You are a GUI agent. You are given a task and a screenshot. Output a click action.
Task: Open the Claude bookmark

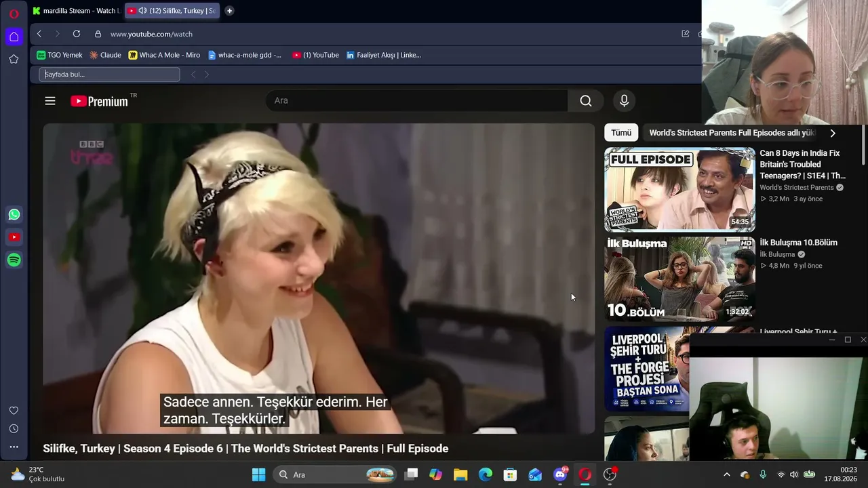105,55
